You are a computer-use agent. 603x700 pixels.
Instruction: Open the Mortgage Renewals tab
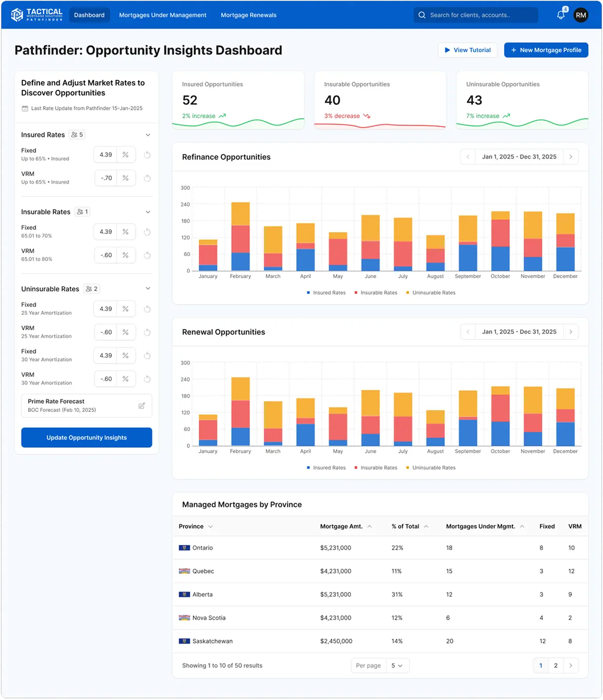(x=248, y=15)
